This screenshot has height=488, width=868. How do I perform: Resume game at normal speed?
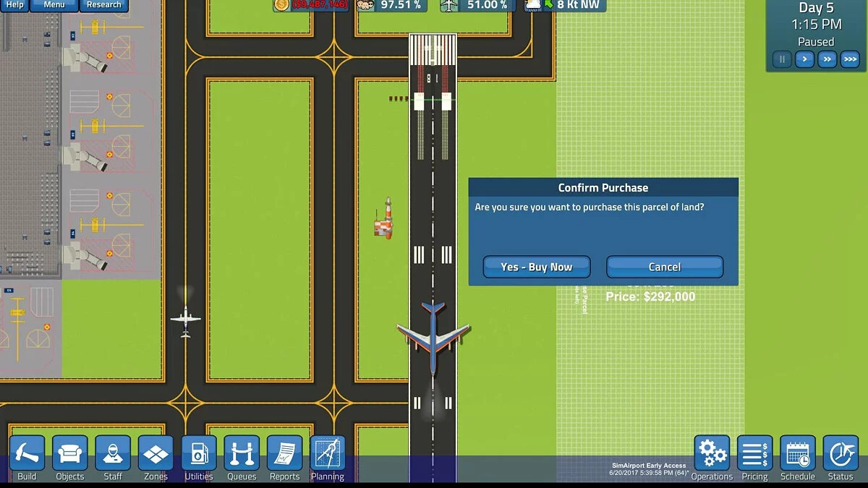pyautogui.click(x=804, y=59)
